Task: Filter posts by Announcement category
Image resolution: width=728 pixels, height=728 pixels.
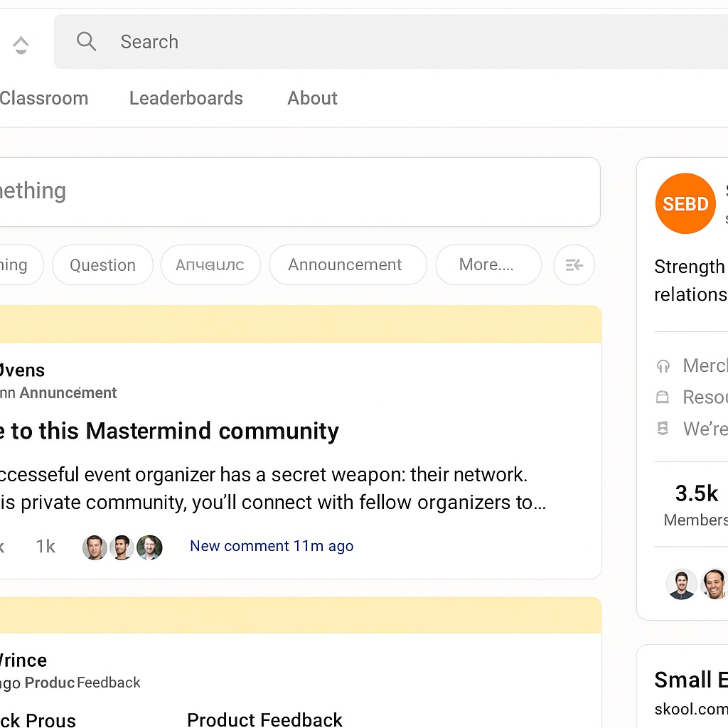Action: pos(345,265)
